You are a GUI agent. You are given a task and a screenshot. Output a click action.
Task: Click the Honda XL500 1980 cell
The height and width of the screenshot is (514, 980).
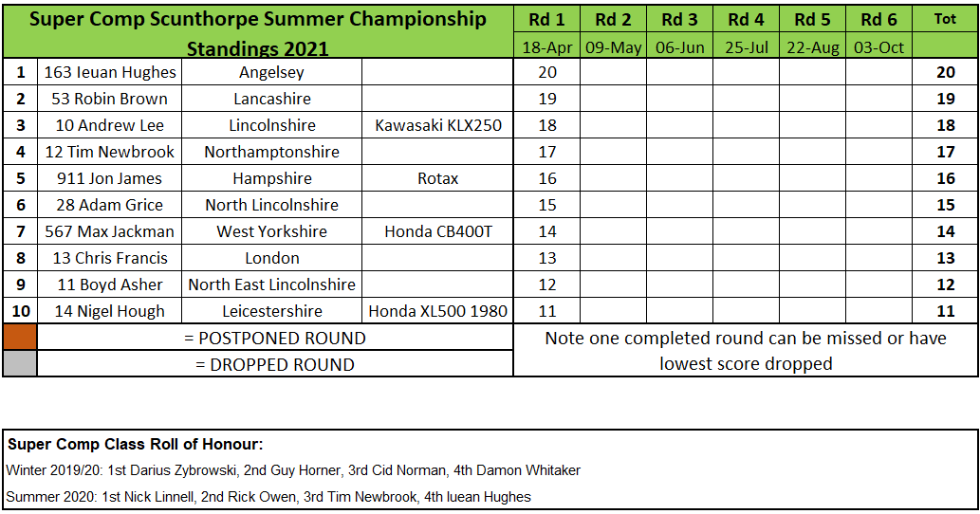click(438, 311)
